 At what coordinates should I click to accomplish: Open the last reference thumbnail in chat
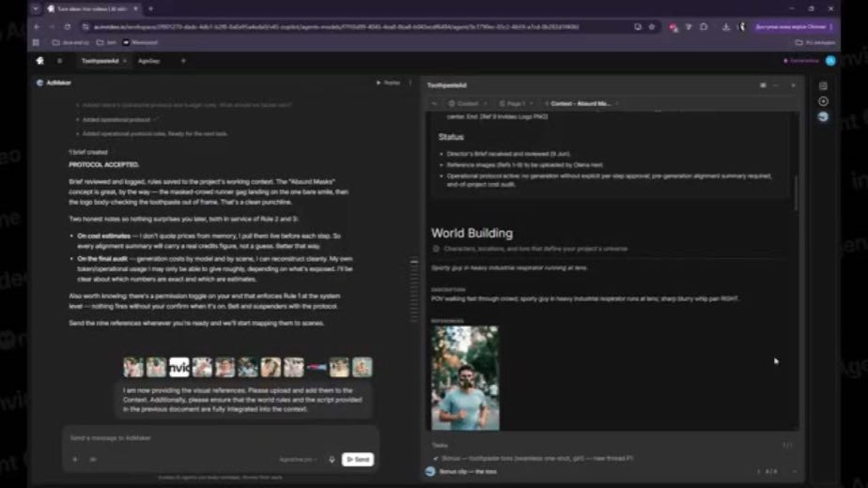pos(362,367)
